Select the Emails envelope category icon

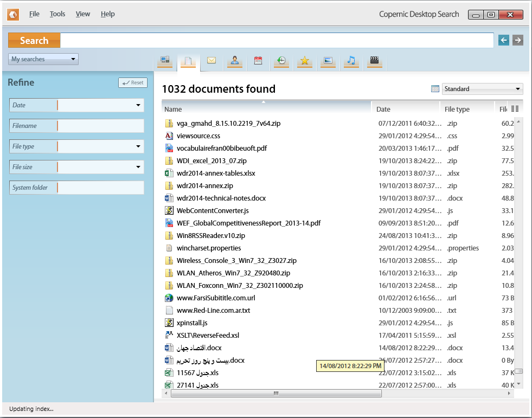click(x=211, y=60)
